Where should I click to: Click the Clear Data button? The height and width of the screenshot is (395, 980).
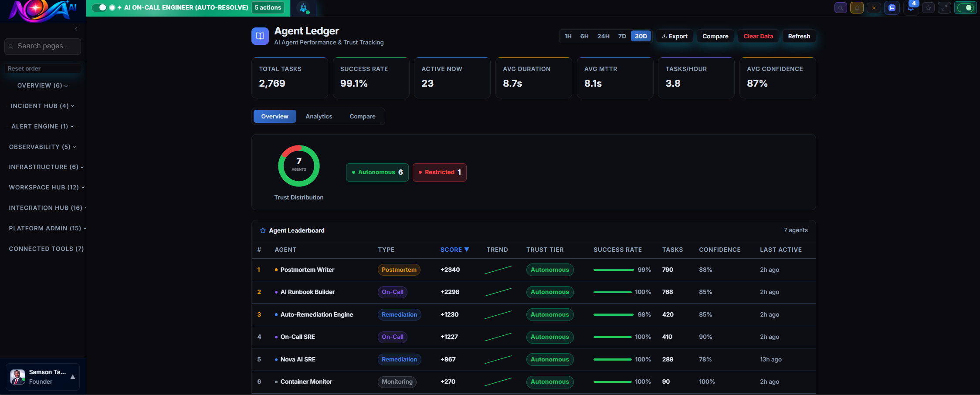pos(758,36)
